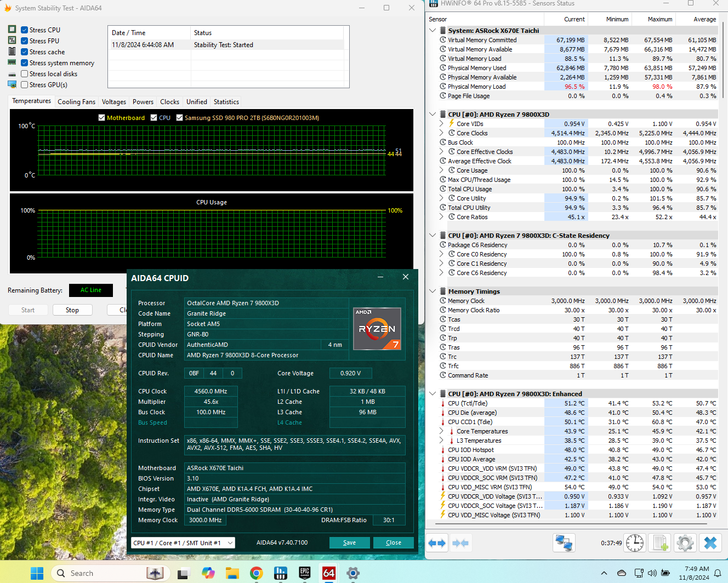Click the Stop button in the stability test
Viewport: 728px width, 583px height.
click(72, 310)
